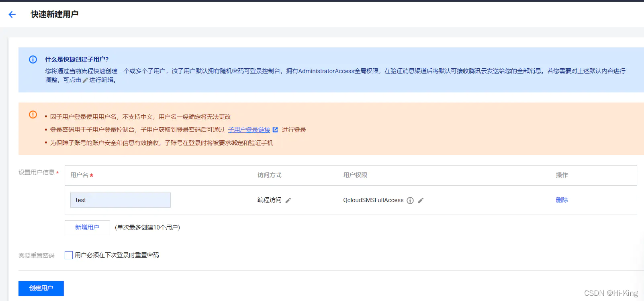The width and height of the screenshot is (644, 301).
Task: Select the QcloudSMSFullAccess permission text
Action: pyautogui.click(x=373, y=200)
